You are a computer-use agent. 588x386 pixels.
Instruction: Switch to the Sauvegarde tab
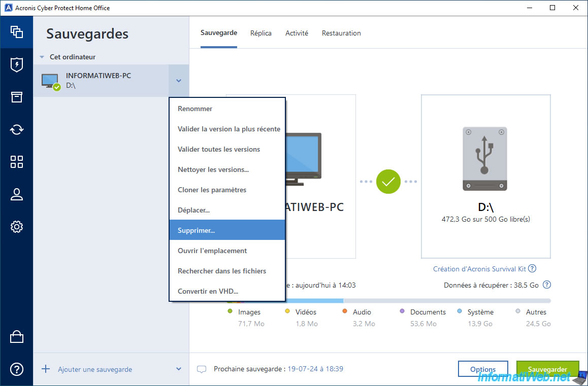point(219,33)
